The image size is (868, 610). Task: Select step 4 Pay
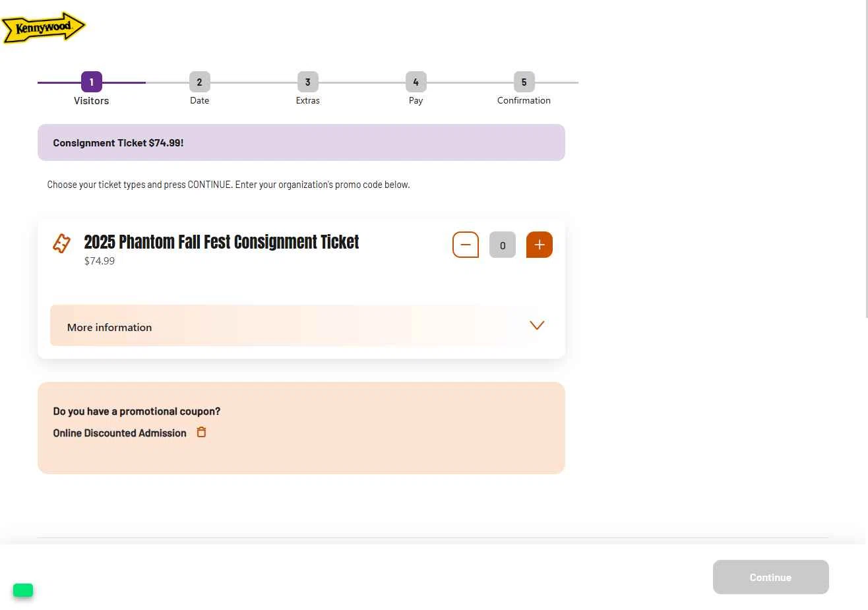click(416, 82)
